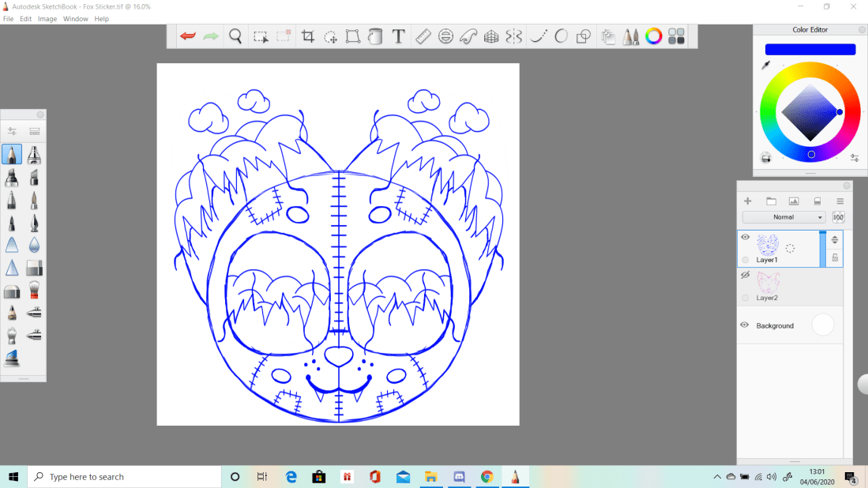Viewport: 868px width, 488px height.
Task: Select the Flood Fill bucket tool
Action: (376, 36)
